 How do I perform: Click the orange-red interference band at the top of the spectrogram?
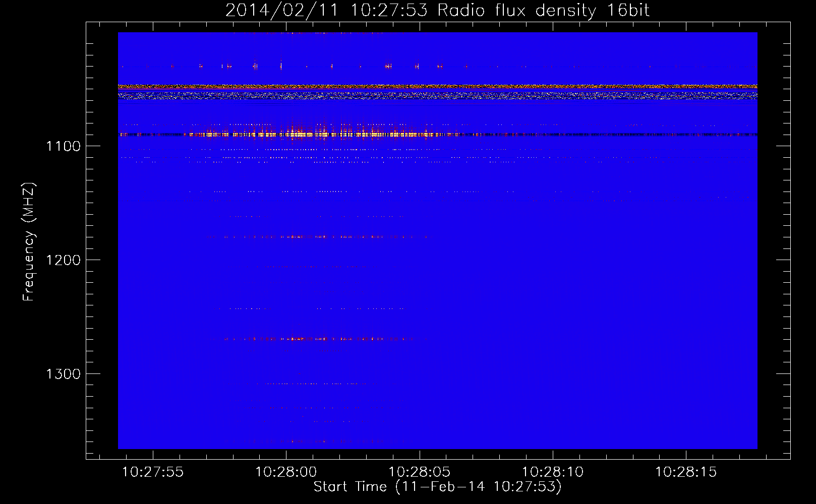click(x=437, y=88)
